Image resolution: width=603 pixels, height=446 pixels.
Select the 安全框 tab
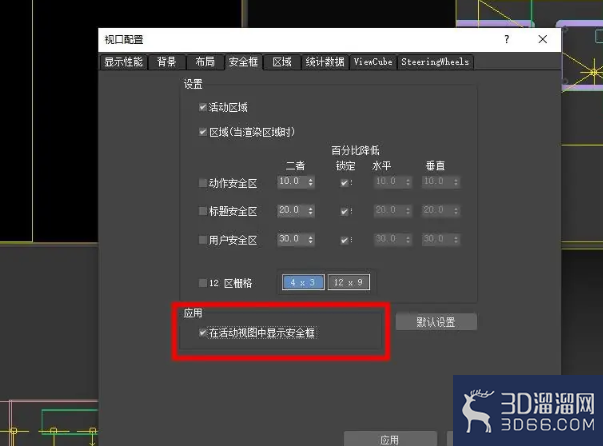(243, 62)
